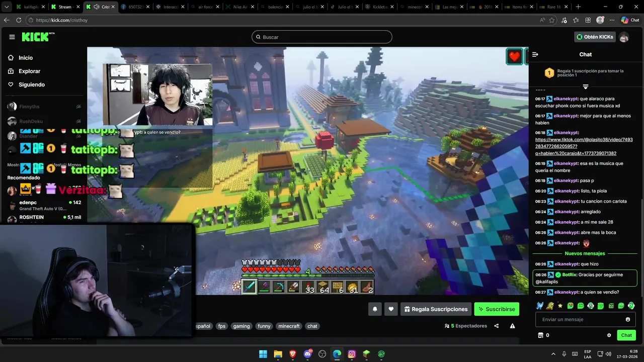
Task: Click the fps tag
Action: coord(222,326)
